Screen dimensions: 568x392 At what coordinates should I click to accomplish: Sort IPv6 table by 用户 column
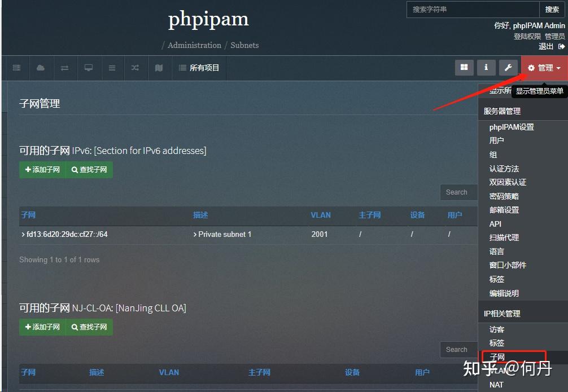pos(455,215)
